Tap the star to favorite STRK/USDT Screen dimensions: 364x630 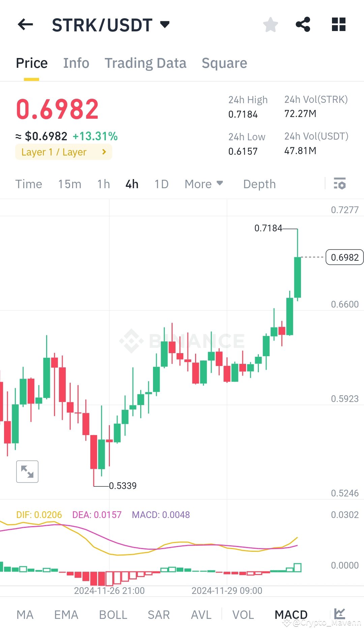point(270,24)
